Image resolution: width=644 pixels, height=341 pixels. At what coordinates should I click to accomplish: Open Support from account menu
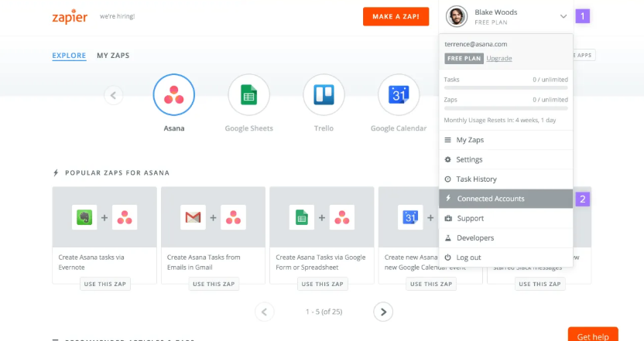coord(505,218)
